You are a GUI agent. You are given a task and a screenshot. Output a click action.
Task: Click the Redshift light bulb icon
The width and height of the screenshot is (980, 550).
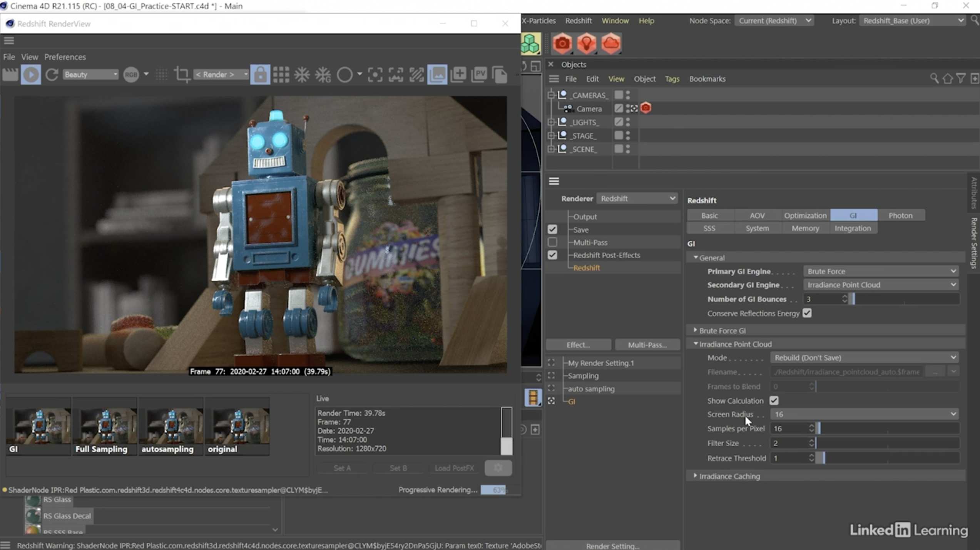pos(586,43)
